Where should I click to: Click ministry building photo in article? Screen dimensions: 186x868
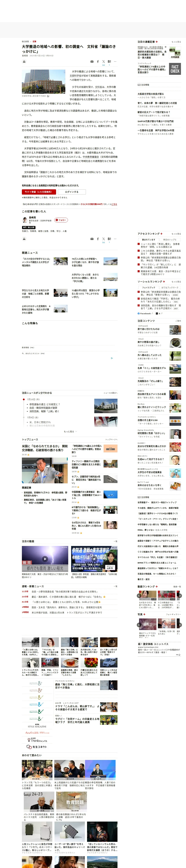(x=44, y=82)
